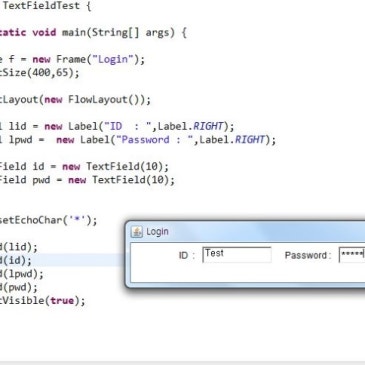Place cursor on the pwd = new TextField(10) line
The height and width of the screenshot is (365, 365).
[x=87, y=180]
